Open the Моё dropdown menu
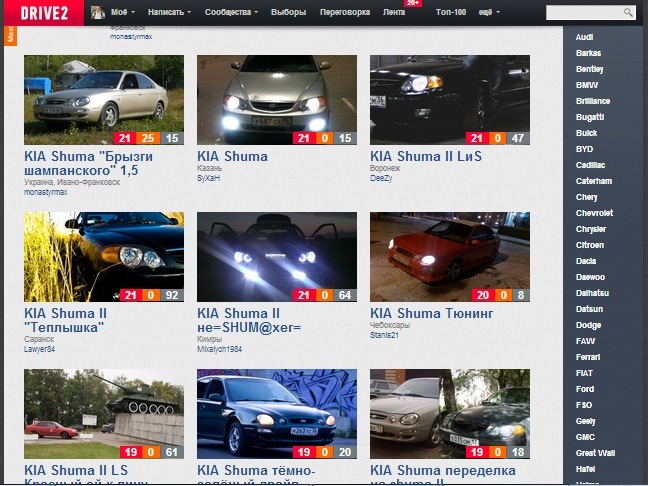648x486 pixels. pos(122,12)
